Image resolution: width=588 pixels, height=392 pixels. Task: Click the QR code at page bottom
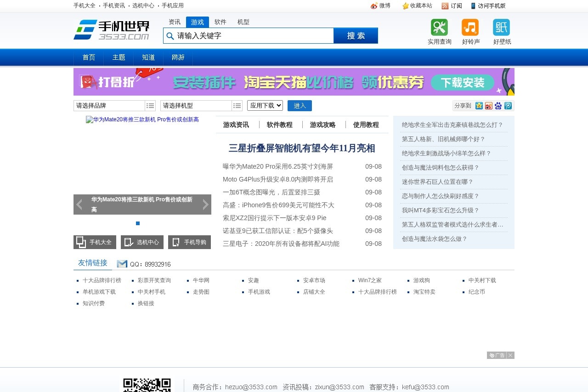[x=147, y=385]
